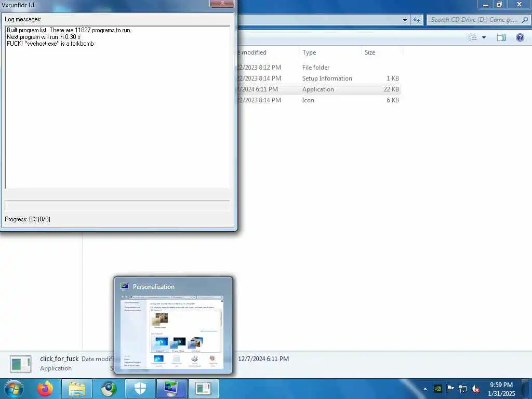This screenshot has width=532, height=399.
Task: Click the Vxrunfldr progress bar
Action: coord(117,206)
